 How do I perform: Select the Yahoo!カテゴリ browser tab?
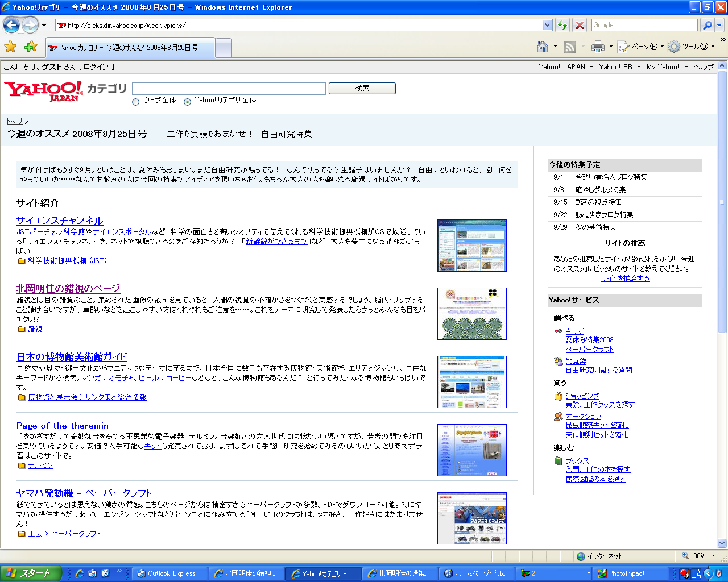click(130, 48)
